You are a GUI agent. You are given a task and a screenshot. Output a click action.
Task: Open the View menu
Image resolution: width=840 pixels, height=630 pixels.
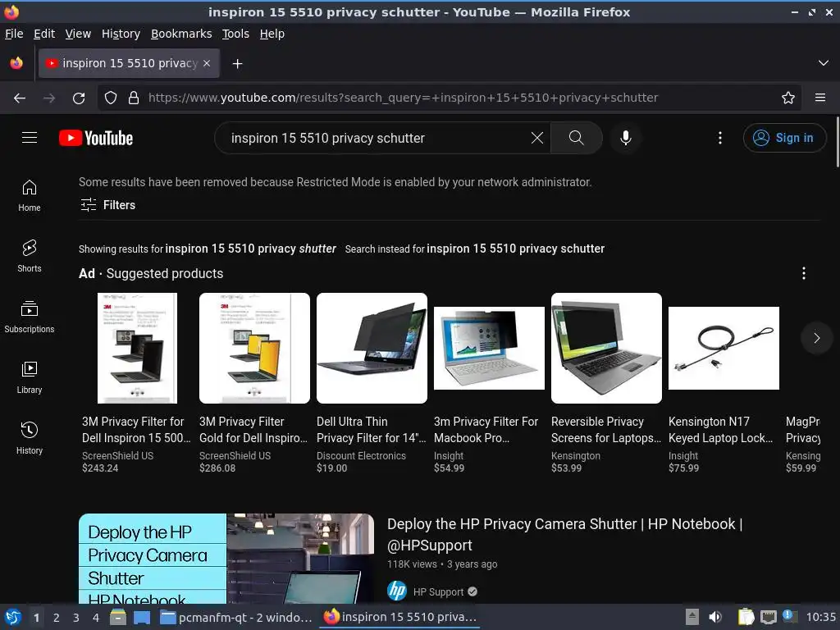[x=78, y=34]
